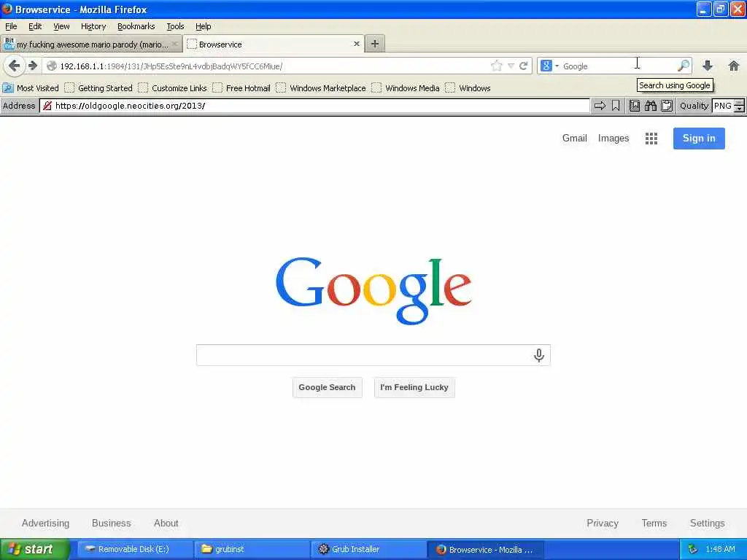747x560 pixels.
Task: Go back with the Firefox back arrow
Action: [x=15, y=66]
